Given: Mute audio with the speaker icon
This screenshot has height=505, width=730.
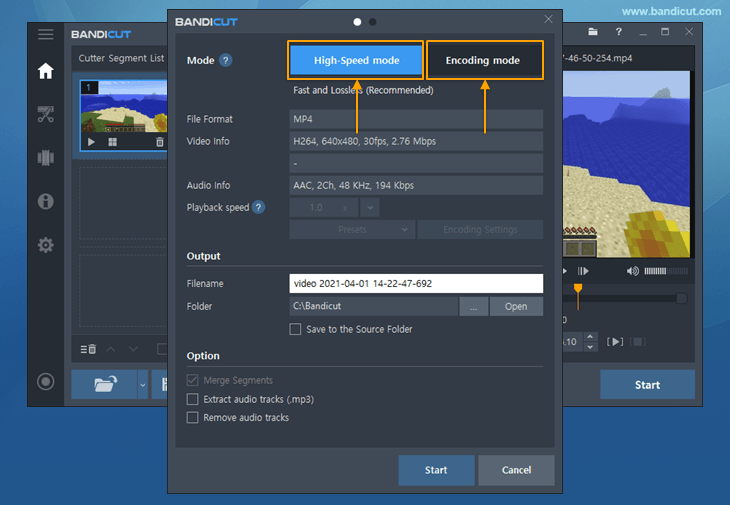Looking at the screenshot, I should 632,271.
